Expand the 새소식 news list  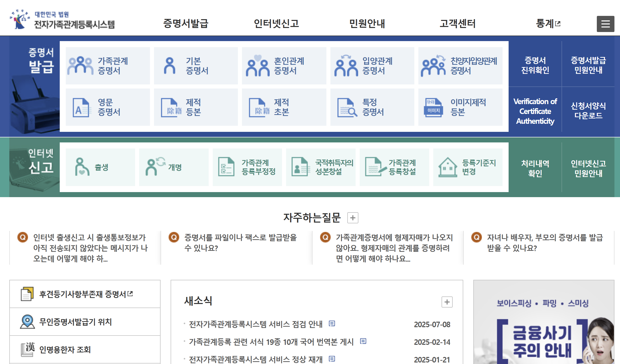point(447,301)
